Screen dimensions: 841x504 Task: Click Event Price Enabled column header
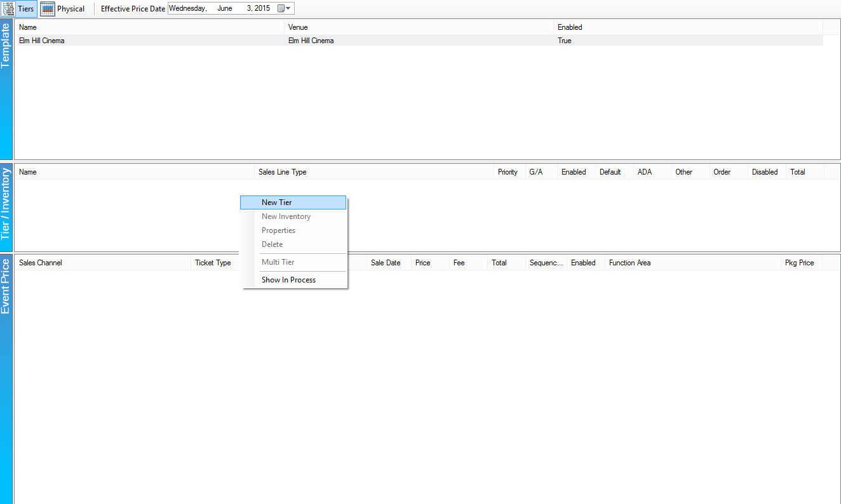(586, 263)
